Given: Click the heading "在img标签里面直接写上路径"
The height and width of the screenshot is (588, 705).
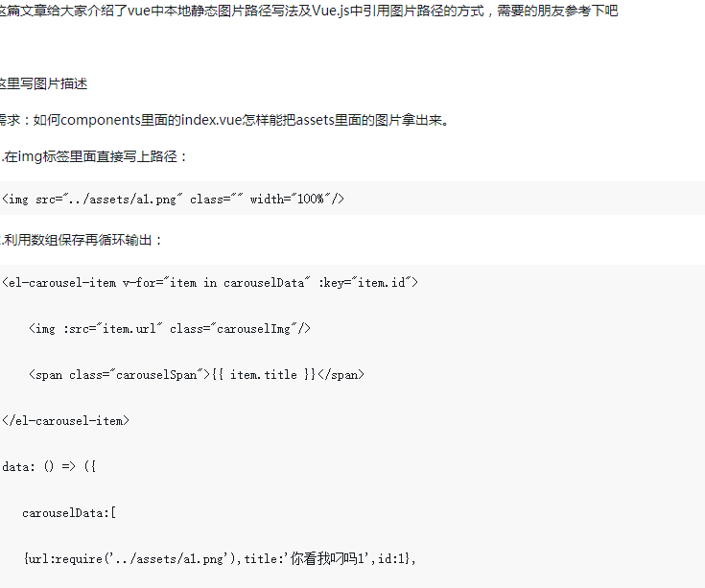Looking at the screenshot, I should [96, 156].
